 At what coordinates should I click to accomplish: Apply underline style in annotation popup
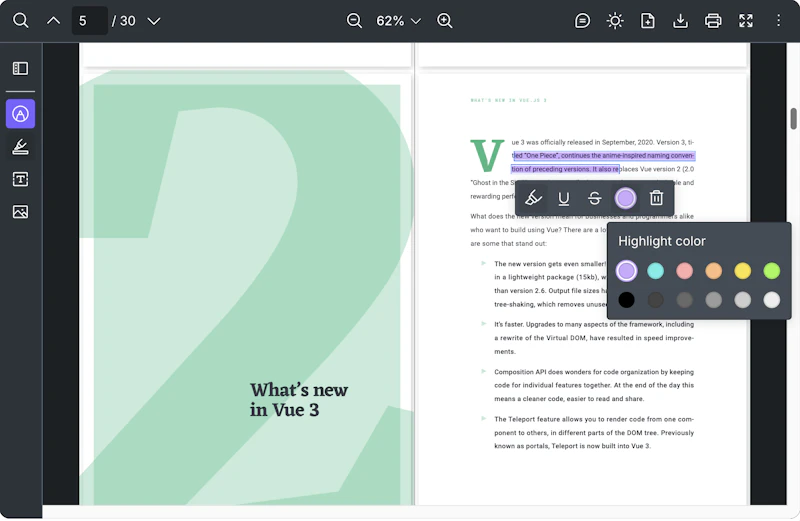coord(564,198)
